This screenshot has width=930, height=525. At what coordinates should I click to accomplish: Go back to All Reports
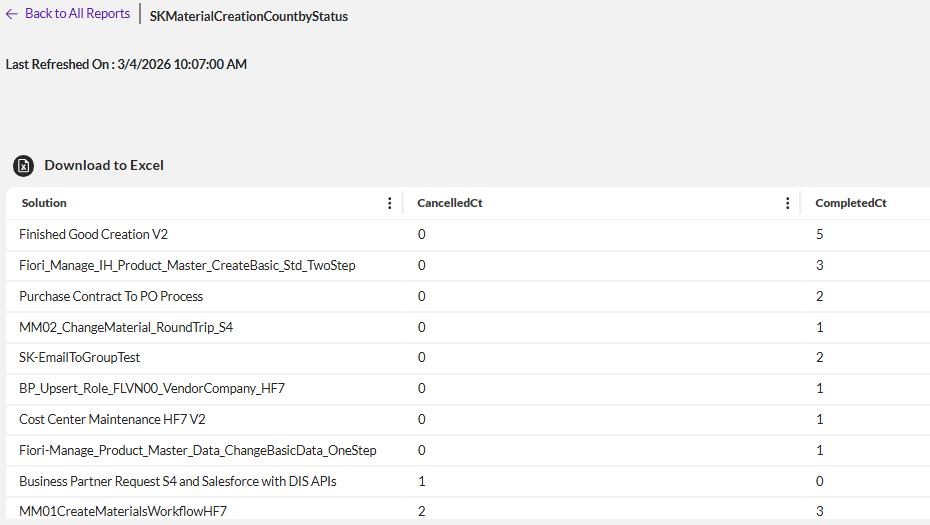coord(77,14)
